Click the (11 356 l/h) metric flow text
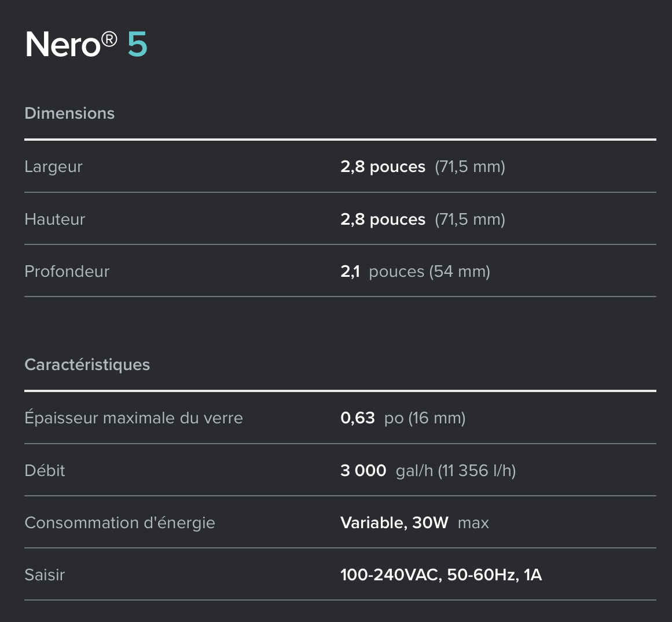 point(476,470)
